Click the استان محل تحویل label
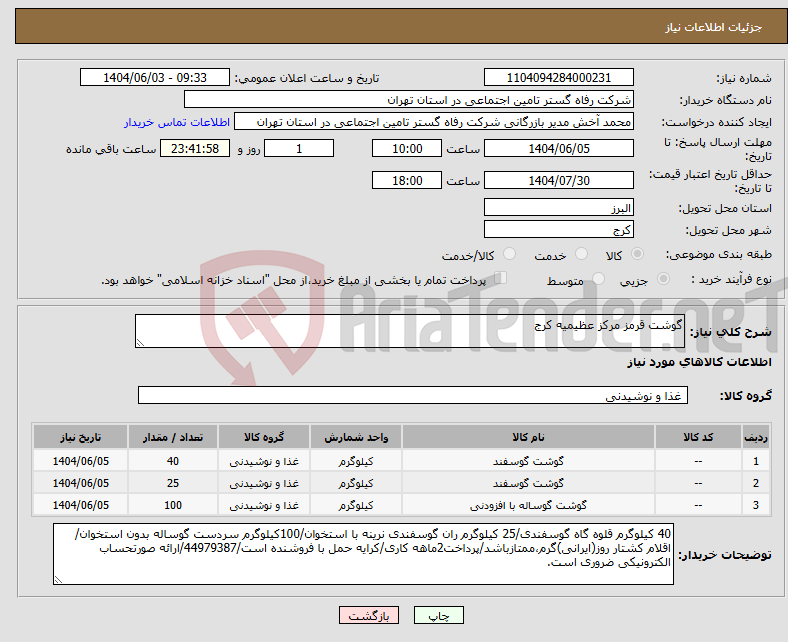Screen dimensions: 788x642 (x=725, y=208)
